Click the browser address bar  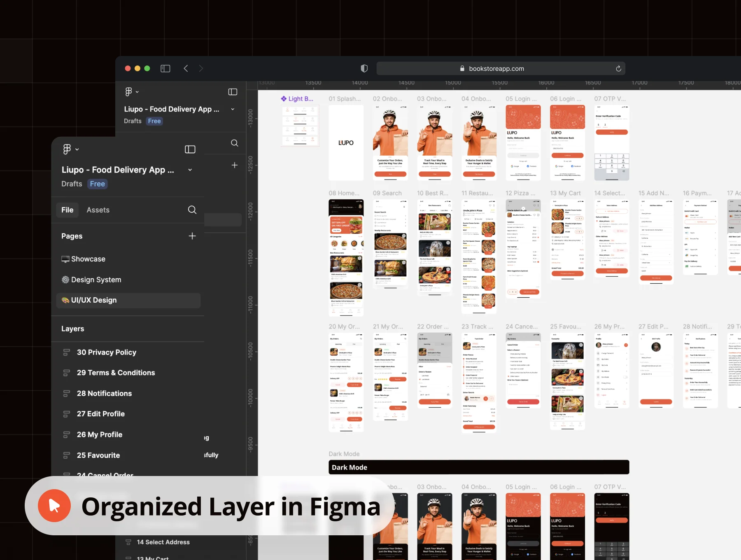tap(501, 68)
